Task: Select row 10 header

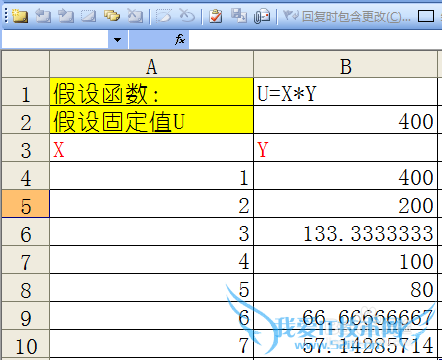Action: [x=26, y=344]
